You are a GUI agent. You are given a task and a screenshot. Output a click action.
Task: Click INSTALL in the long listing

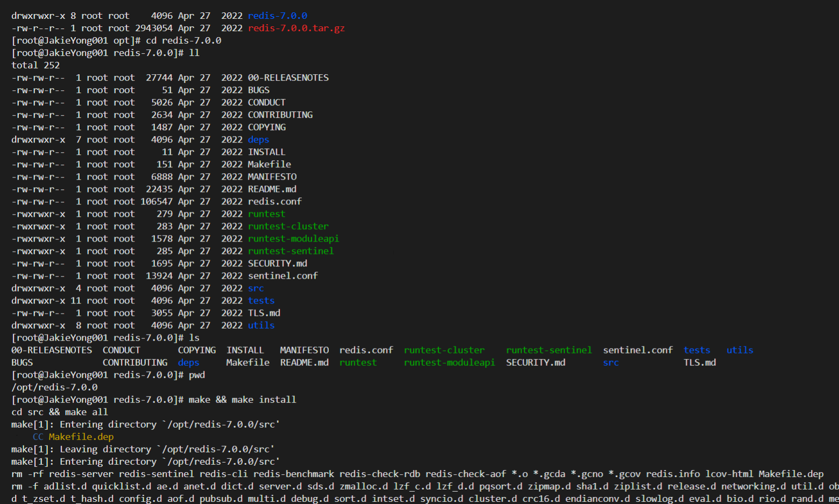pyautogui.click(x=266, y=152)
